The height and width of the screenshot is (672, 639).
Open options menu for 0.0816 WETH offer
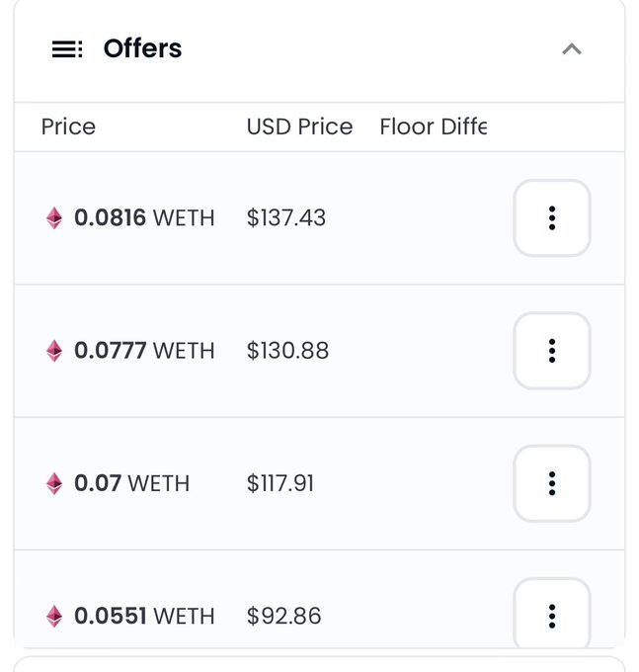[552, 218]
